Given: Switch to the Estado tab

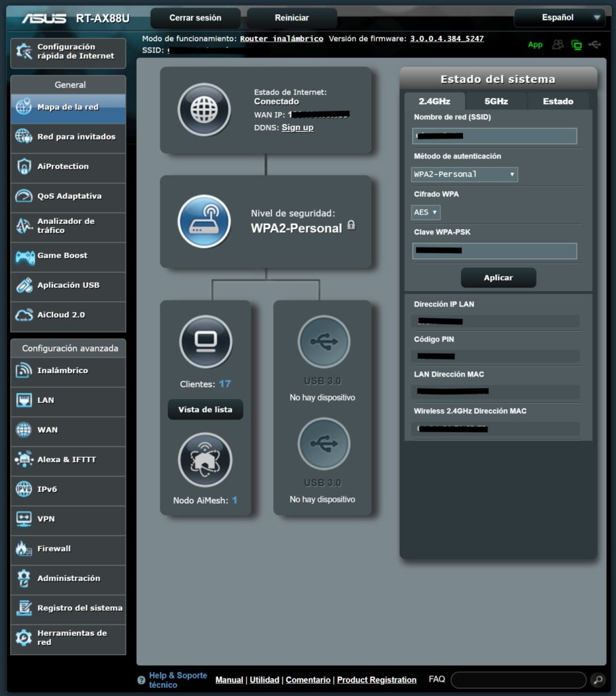Looking at the screenshot, I should click(x=558, y=101).
